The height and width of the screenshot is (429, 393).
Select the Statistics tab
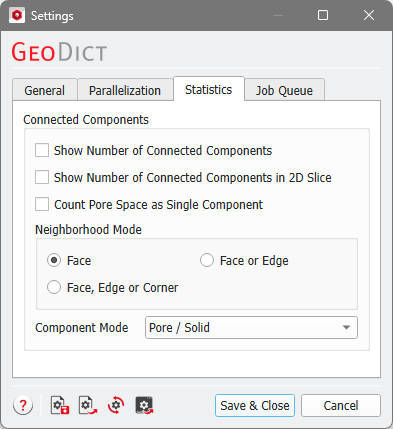point(209,89)
